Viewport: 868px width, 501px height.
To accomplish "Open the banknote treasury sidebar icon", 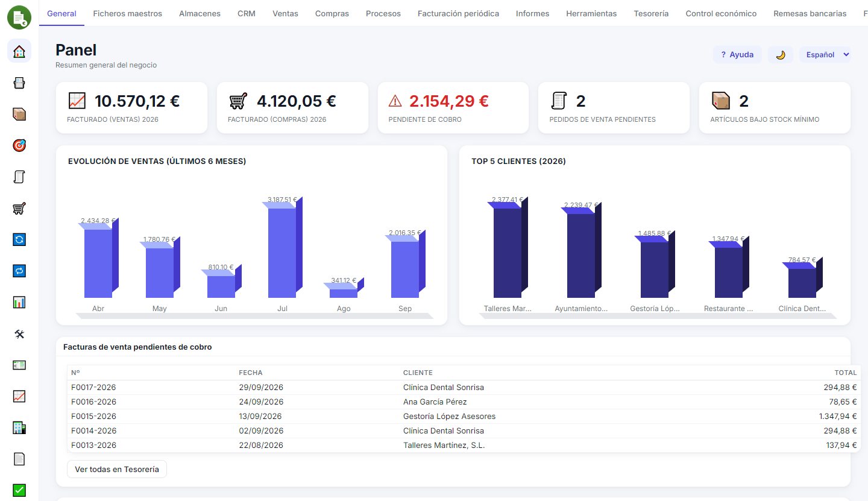I will click(x=19, y=365).
